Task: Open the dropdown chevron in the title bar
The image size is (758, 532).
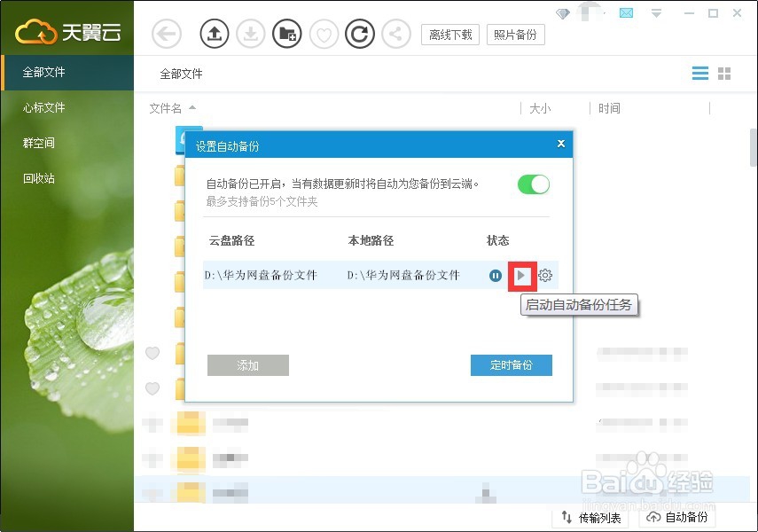Action: pyautogui.click(x=656, y=12)
